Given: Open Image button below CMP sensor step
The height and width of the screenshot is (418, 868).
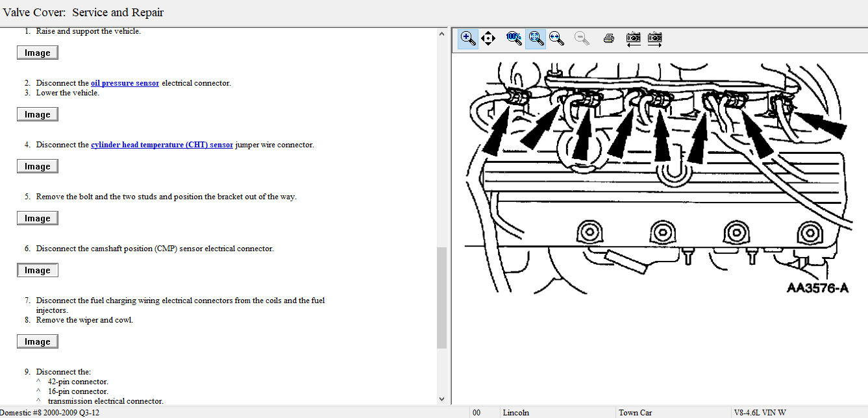Looking at the screenshot, I should tap(38, 270).
